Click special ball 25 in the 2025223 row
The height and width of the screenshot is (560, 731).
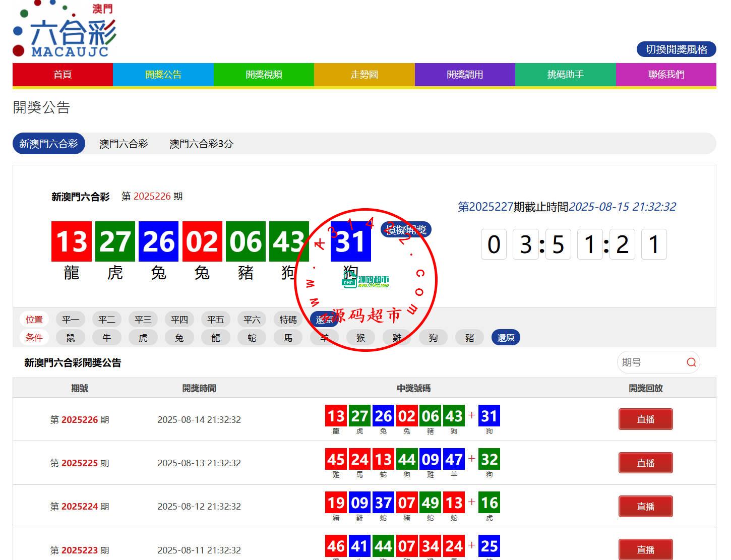(489, 546)
